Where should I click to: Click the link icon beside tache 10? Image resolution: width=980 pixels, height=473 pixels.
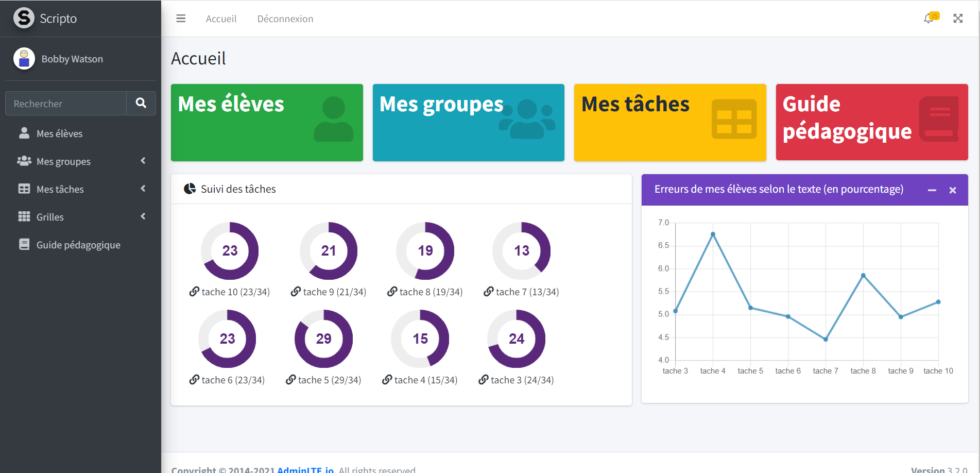(194, 292)
